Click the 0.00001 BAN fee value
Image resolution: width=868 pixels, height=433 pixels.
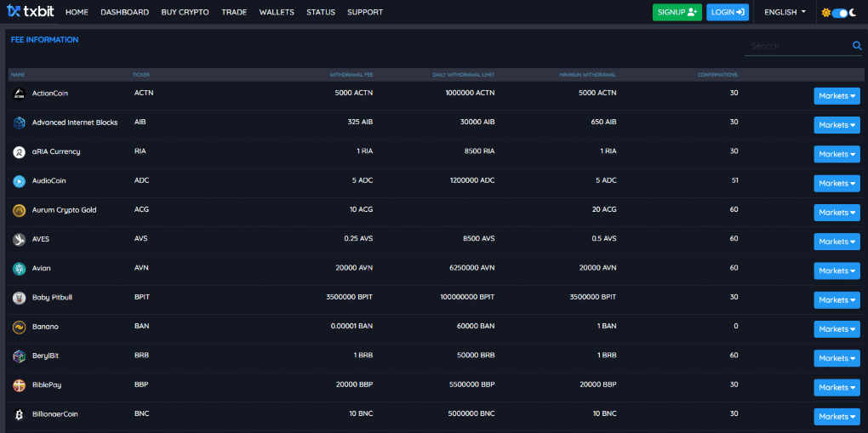point(351,326)
